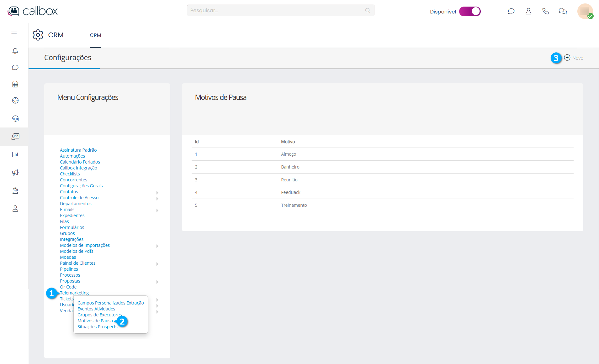Select Motivos de Pausa submenu entry
Viewport: 599px width, 364px height.
click(x=95, y=321)
